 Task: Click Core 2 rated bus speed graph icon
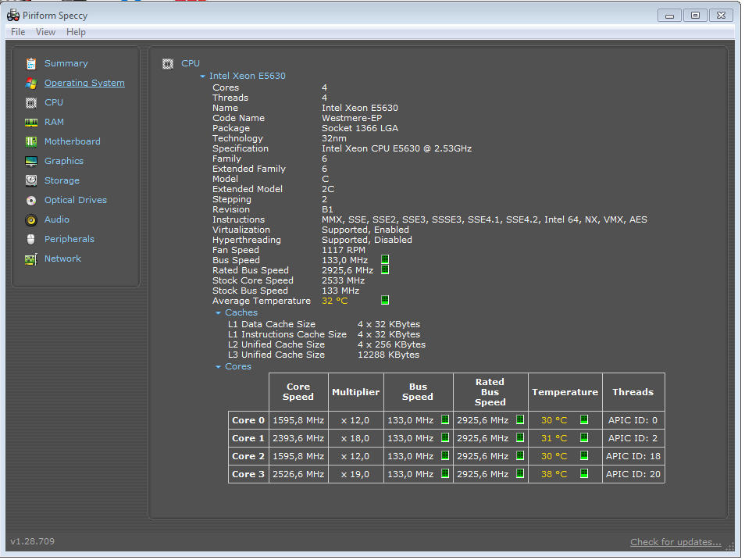pyautogui.click(x=520, y=455)
